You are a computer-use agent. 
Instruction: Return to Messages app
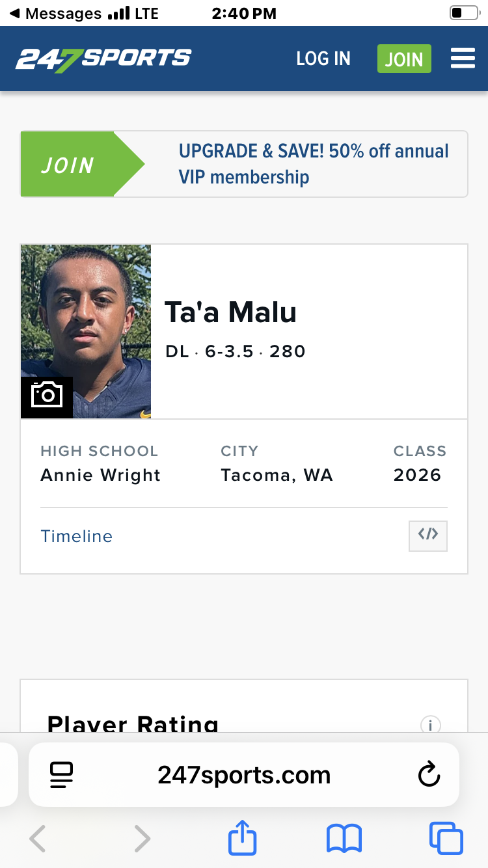[55, 13]
